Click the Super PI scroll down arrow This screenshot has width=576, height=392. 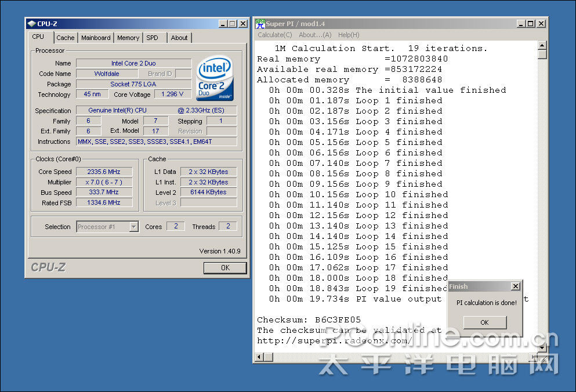pos(542,347)
